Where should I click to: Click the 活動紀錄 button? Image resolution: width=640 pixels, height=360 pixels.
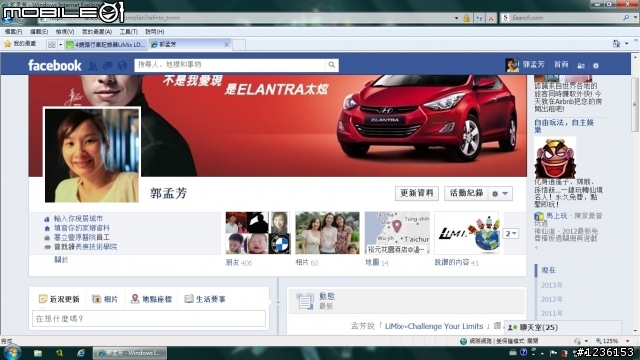[x=467, y=193]
